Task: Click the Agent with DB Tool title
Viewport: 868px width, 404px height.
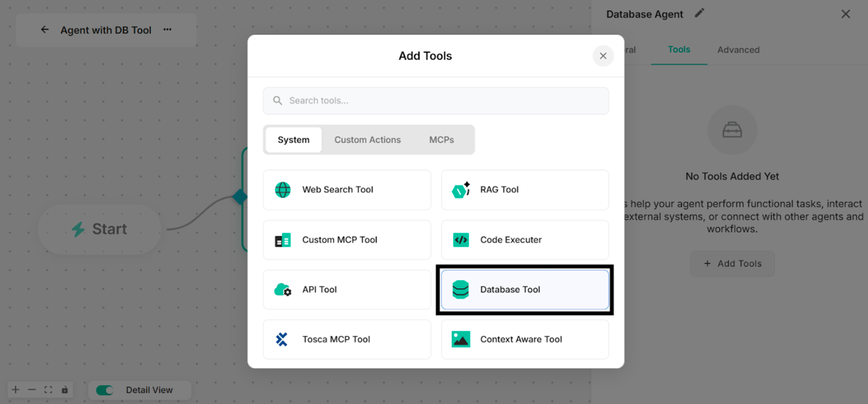Action: coord(106,30)
